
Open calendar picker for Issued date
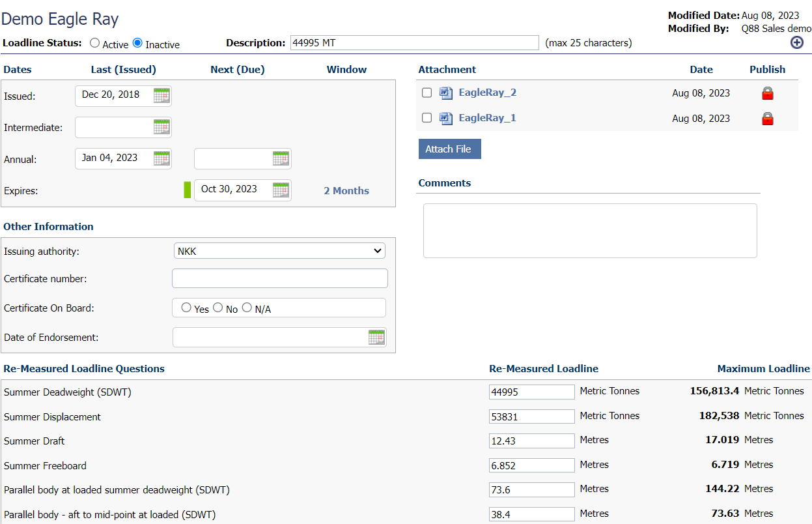(x=161, y=96)
